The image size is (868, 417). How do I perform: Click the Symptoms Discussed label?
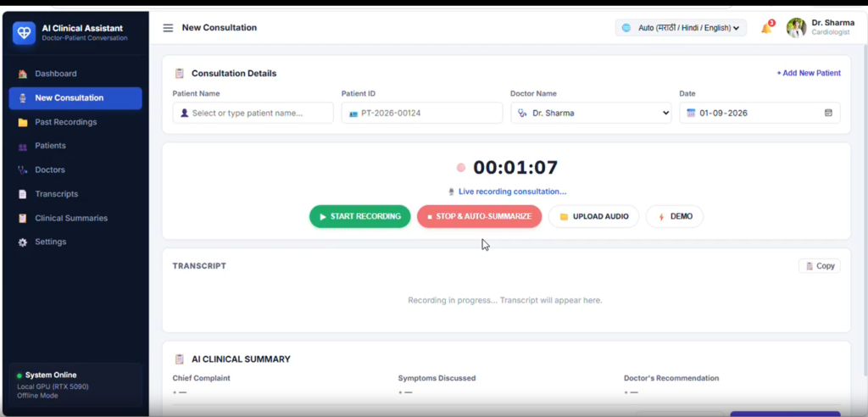[437, 378]
